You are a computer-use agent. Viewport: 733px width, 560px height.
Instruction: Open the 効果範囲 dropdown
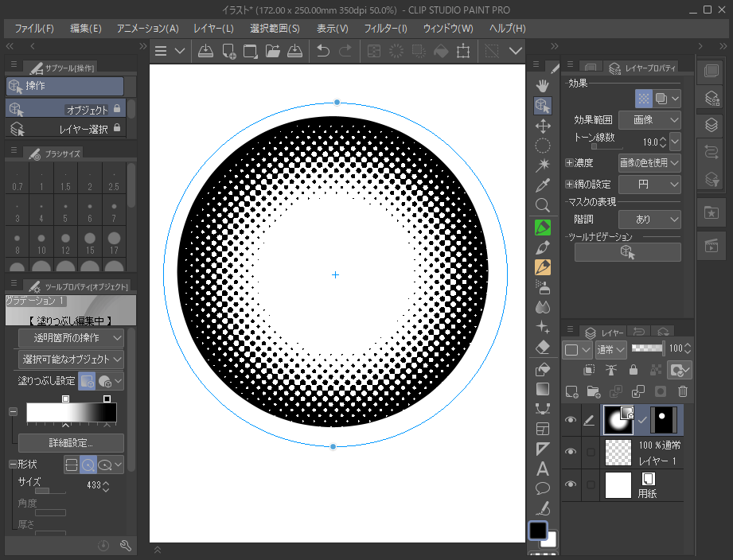click(650, 120)
